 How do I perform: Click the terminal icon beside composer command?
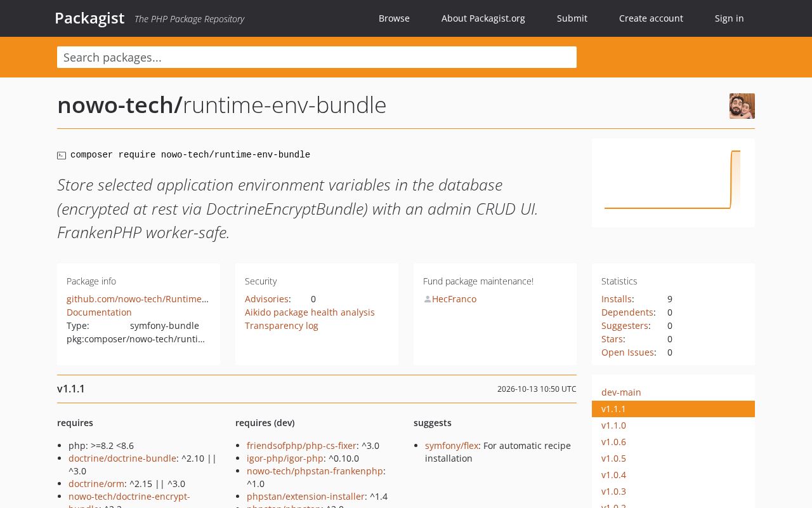pyautogui.click(x=62, y=156)
